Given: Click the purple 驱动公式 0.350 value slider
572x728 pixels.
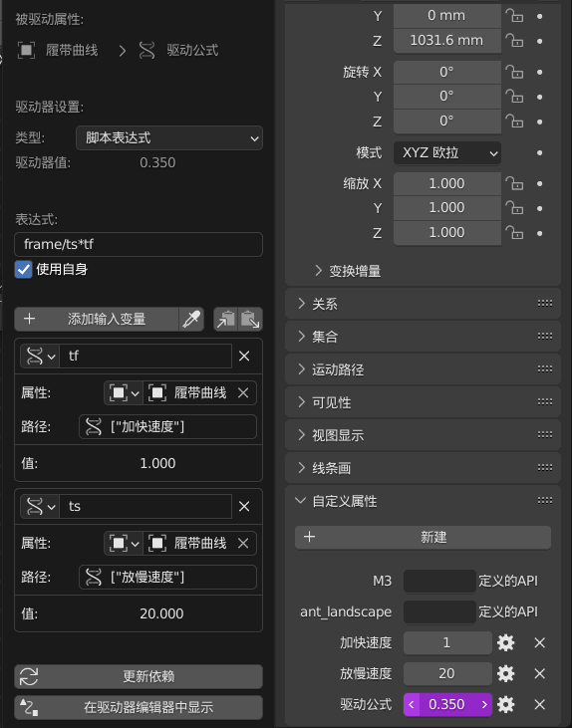Looking at the screenshot, I should [x=447, y=704].
